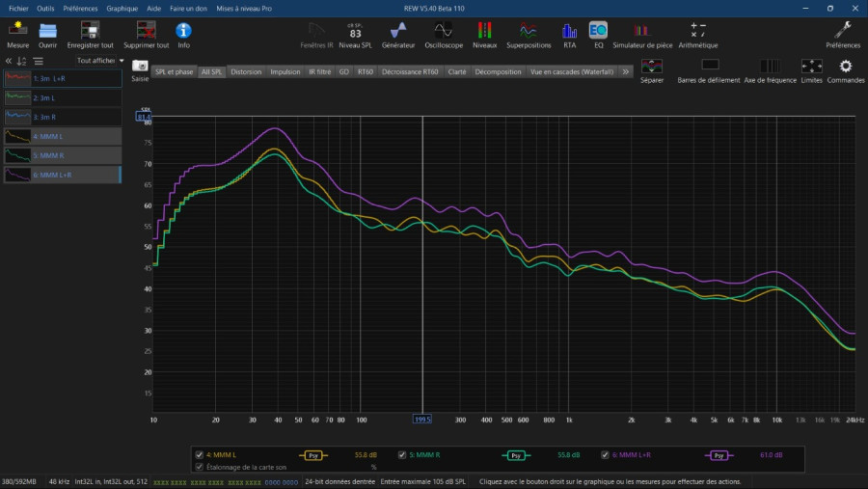Open the Tout afficher dropdown
Viewport: 868px width, 489px height.
[100, 60]
